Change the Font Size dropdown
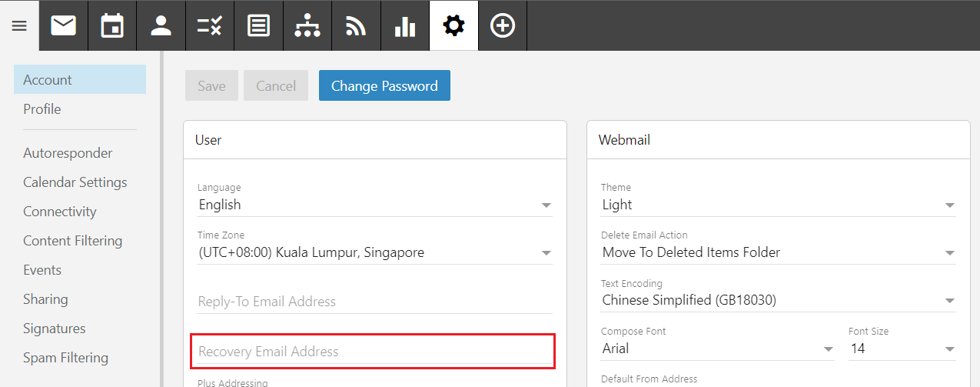Screen dimensions: 980x387 [x=902, y=349]
